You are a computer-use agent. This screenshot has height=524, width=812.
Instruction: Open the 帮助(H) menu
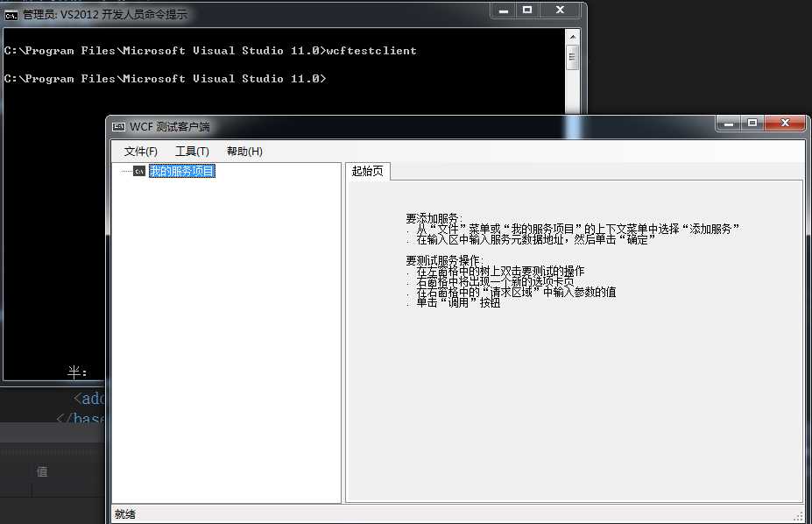click(244, 152)
